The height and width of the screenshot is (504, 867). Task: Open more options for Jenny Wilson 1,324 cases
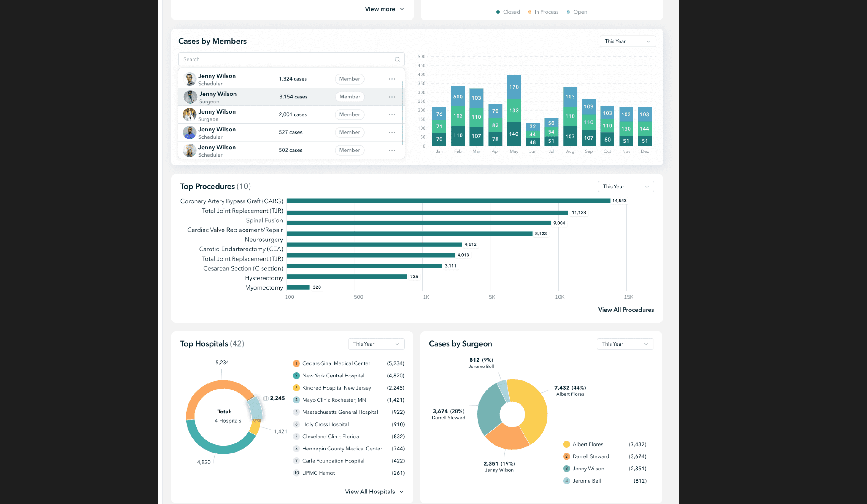click(x=392, y=79)
